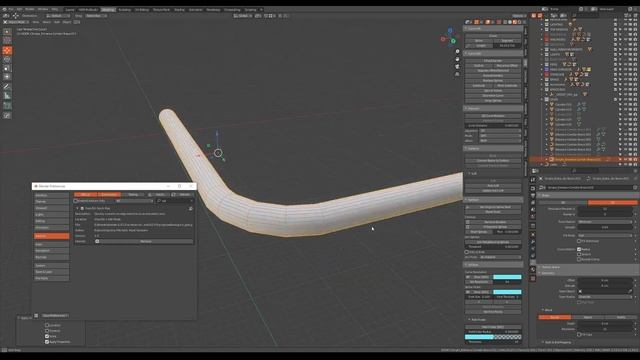Open the Preferences window hamburger menu icon

pyautogui.click(x=36, y=316)
